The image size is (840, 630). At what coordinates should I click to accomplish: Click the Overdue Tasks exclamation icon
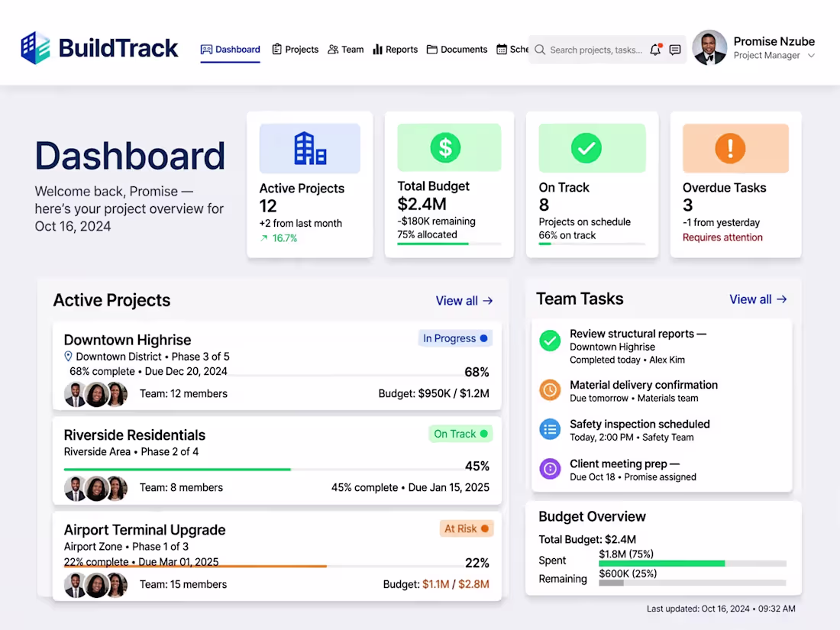730,148
